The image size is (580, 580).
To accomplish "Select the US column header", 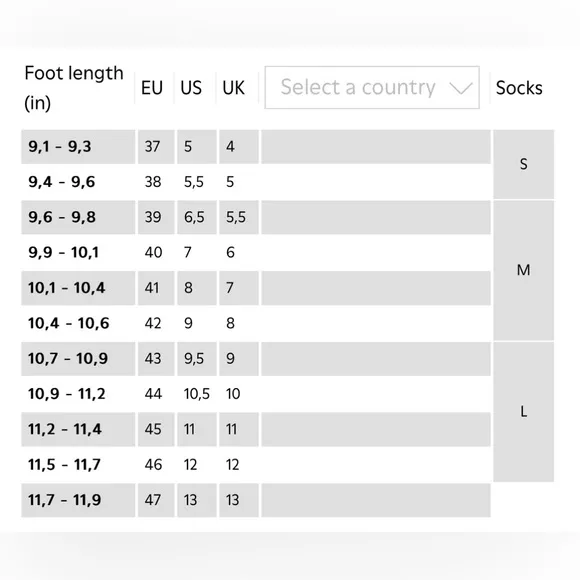I will point(191,88).
